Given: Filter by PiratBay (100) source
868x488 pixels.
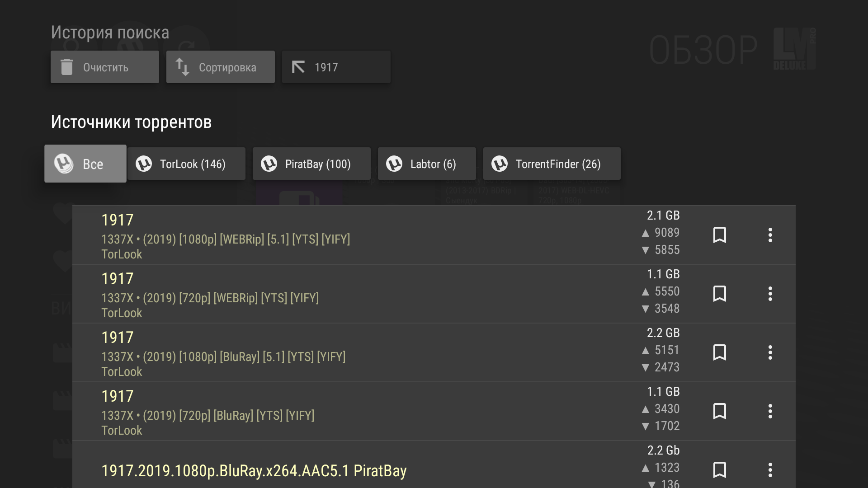Looking at the screenshot, I should (312, 164).
